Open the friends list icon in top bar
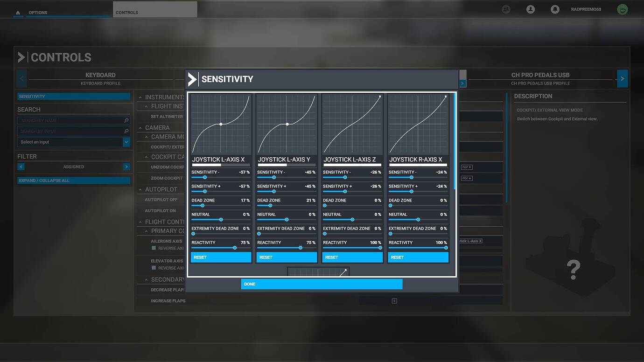The image size is (644, 362). tap(506, 9)
